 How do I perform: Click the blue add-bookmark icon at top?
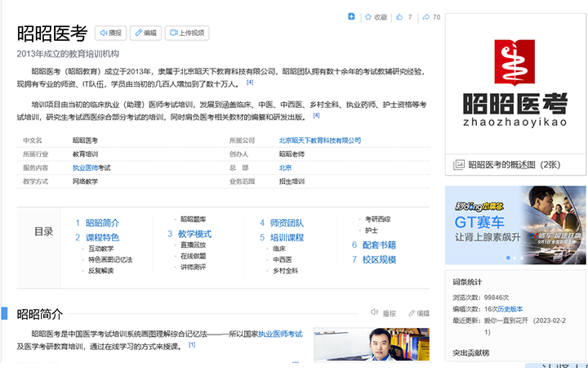pos(351,16)
